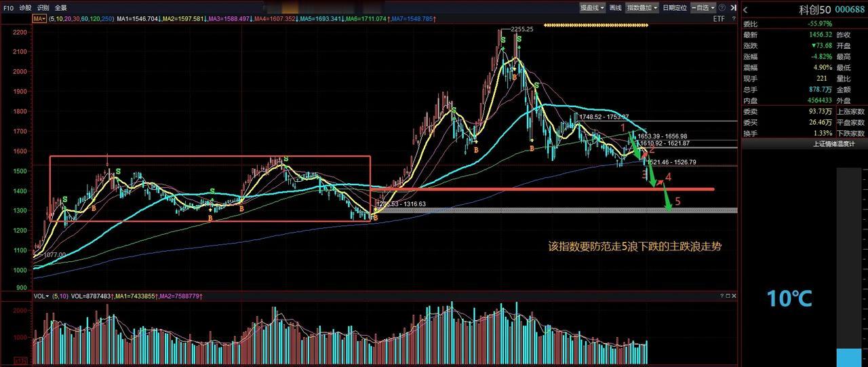Click the S sell marker at 2255.25 peak
The width and height of the screenshot is (868, 367).
[502, 41]
